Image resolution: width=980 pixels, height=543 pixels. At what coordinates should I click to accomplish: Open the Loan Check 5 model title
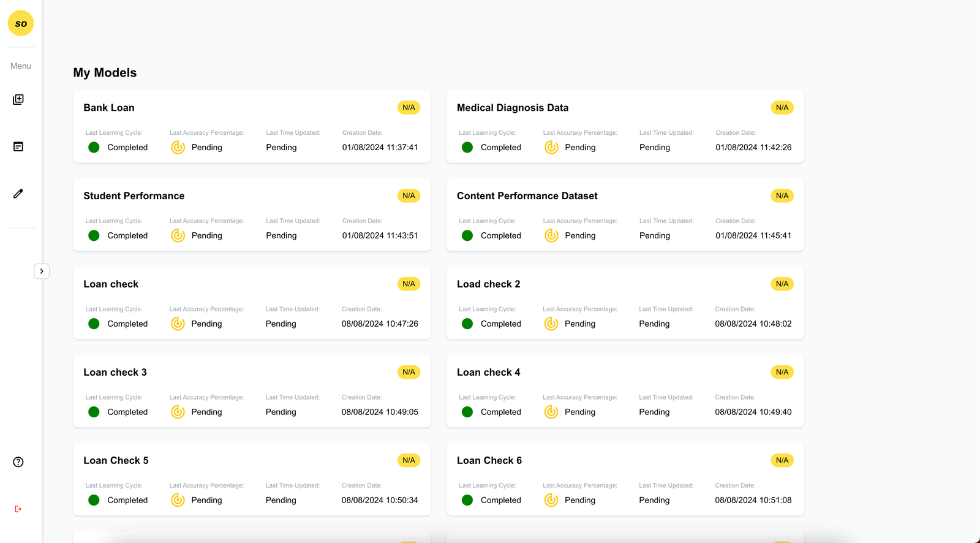(x=116, y=461)
